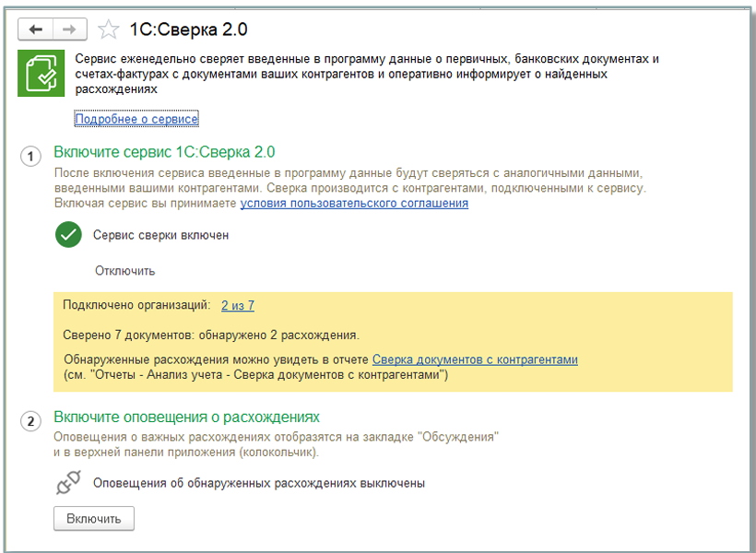Click the unplugged notifications status icon
This screenshot has width=756, height=553.
pyautogui.click(x=68, y=483)
